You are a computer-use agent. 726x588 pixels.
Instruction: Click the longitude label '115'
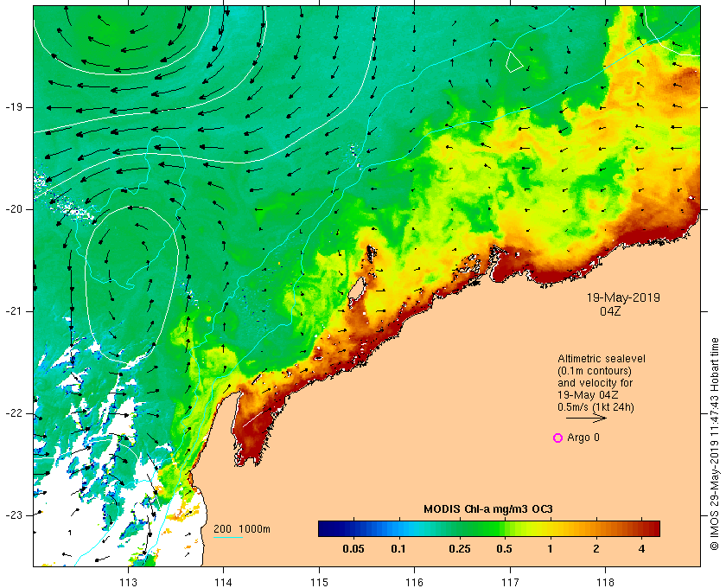319,582
